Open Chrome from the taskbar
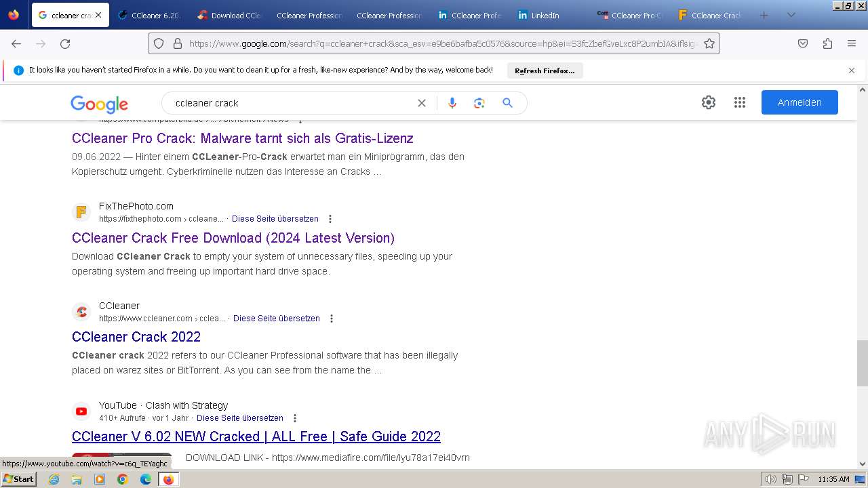The width and height of the screenshot is (868, 488). pos(123,479)
